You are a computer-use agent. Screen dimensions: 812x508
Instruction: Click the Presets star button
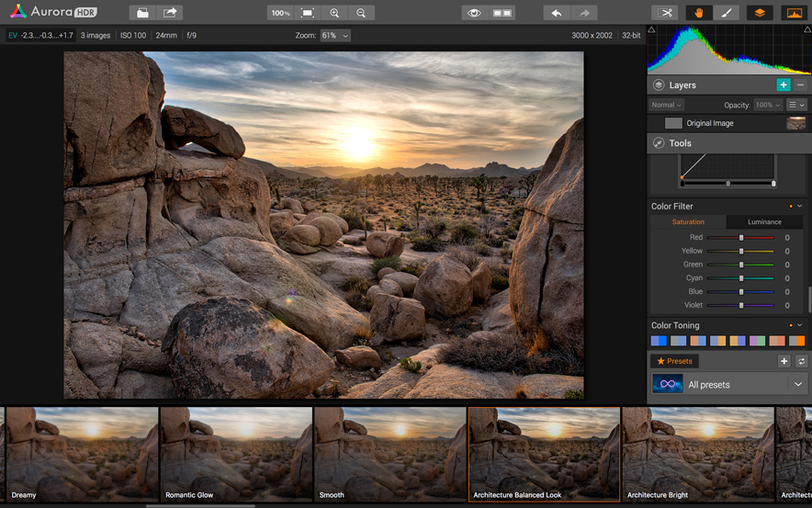[675, 361]
